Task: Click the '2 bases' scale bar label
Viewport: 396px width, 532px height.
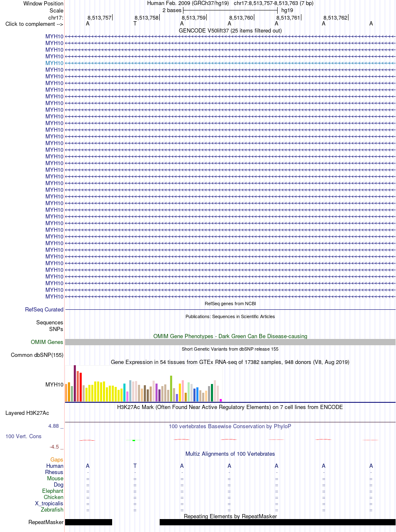Action: tap(172, 10)
